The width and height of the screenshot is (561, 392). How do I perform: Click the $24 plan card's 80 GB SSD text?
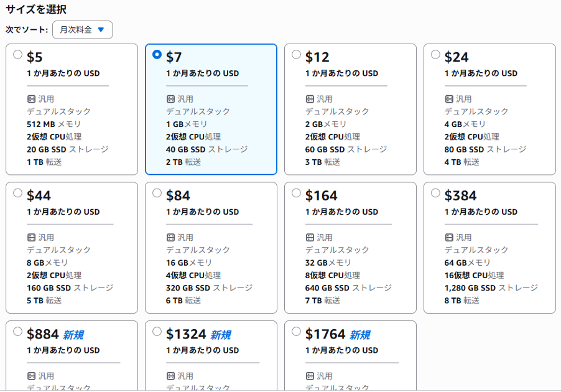tap(464, 149)
